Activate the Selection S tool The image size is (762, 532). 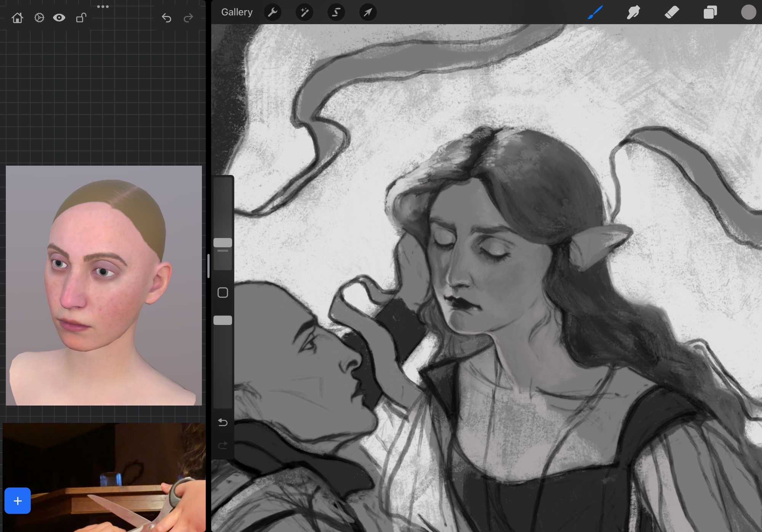coord(336,13)
